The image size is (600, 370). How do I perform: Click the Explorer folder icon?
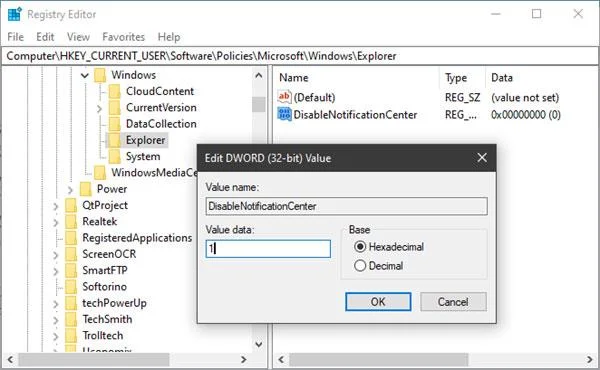click(x=114, y=140)
